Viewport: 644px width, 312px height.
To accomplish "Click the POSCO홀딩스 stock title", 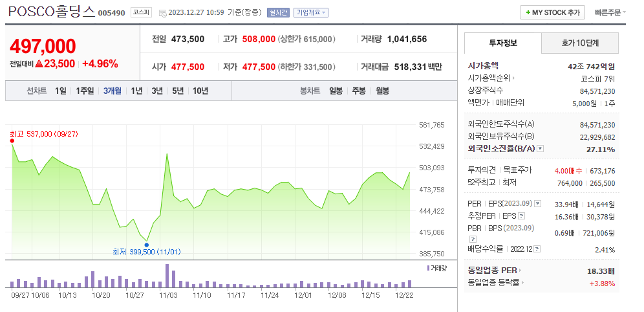I will pos(52,12).
